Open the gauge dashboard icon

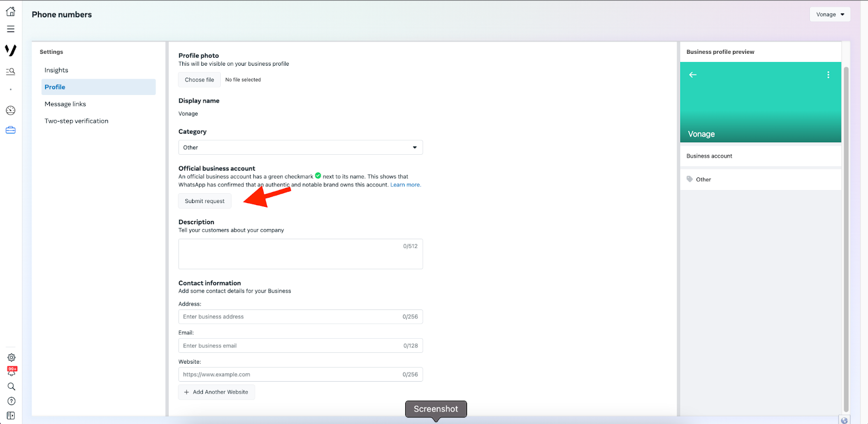tap(10, 110)
